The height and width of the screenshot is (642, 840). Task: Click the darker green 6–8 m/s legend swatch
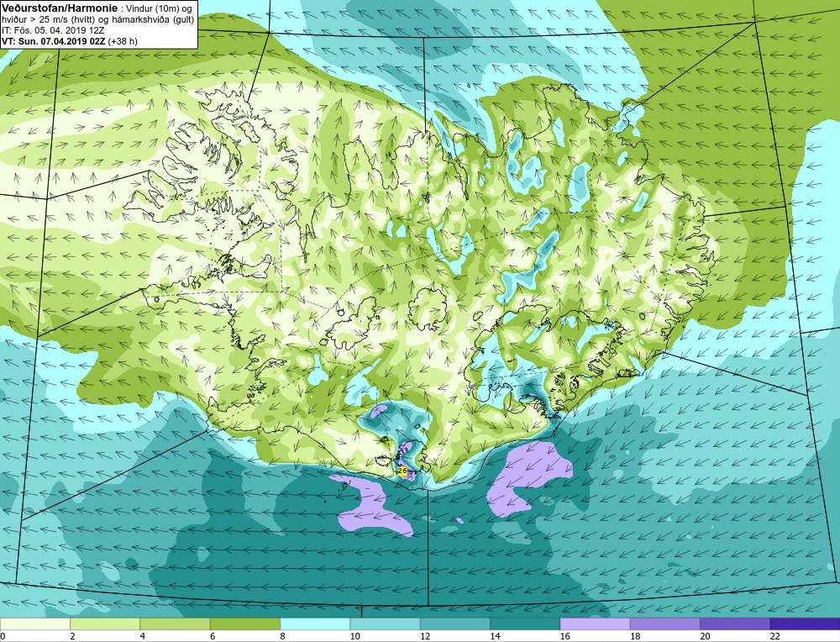[245, 624]
